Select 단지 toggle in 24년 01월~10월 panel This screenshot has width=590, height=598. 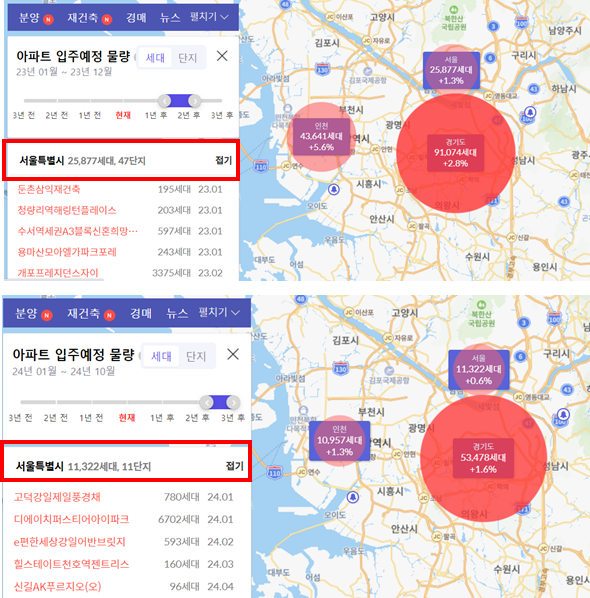point(196,356)
